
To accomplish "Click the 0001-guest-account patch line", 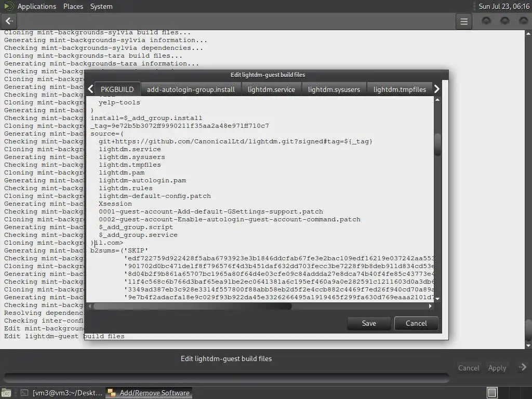I will [x=211, y=212].
